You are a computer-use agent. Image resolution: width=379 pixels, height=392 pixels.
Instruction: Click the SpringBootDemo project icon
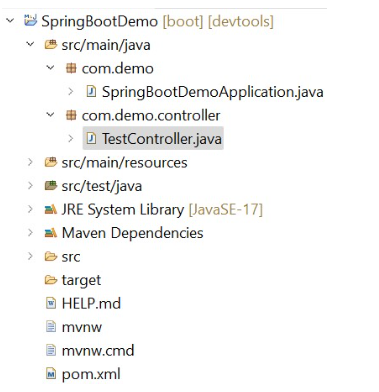pos(30,21)
